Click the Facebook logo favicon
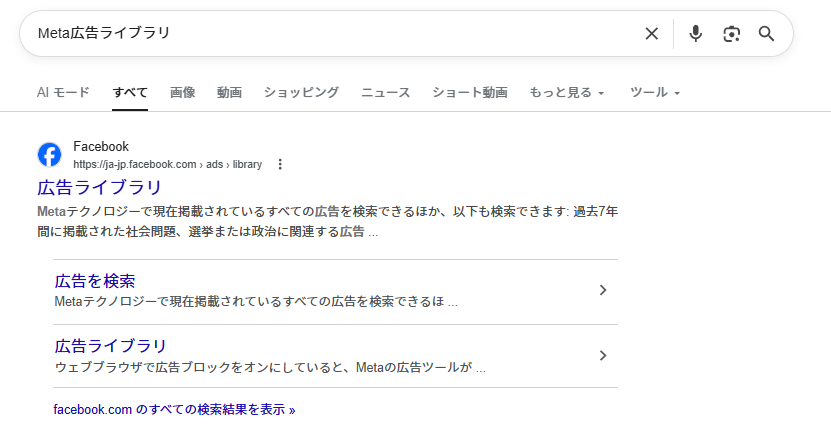Viewport: 831px width, 430px height. 49,154
